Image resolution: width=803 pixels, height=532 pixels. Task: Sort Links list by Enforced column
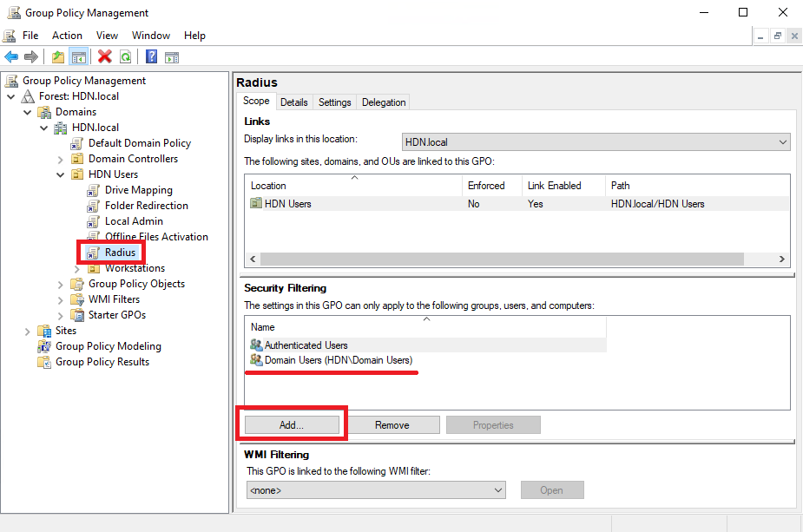492,186
